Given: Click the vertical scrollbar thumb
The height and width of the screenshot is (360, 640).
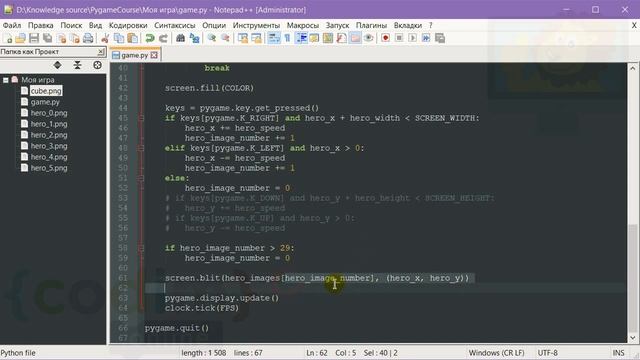Looking at the screenshot, I should 633,279.
